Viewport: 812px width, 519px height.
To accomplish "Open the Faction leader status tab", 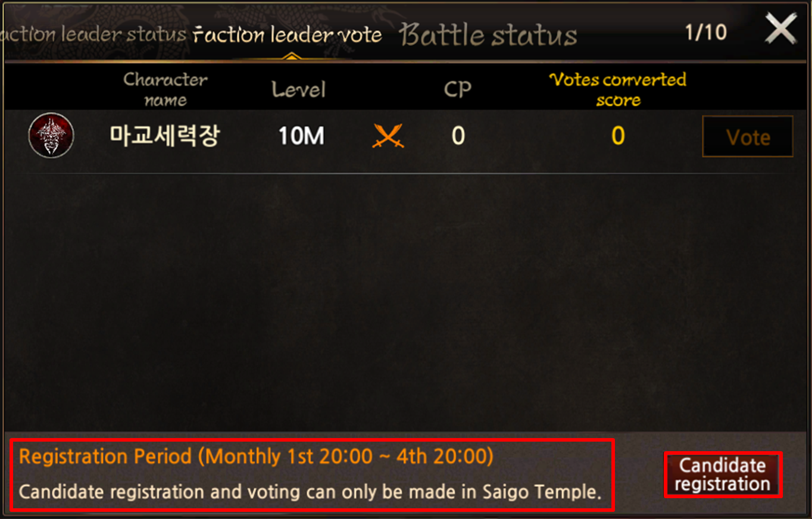I will click(x=94, y=34).
